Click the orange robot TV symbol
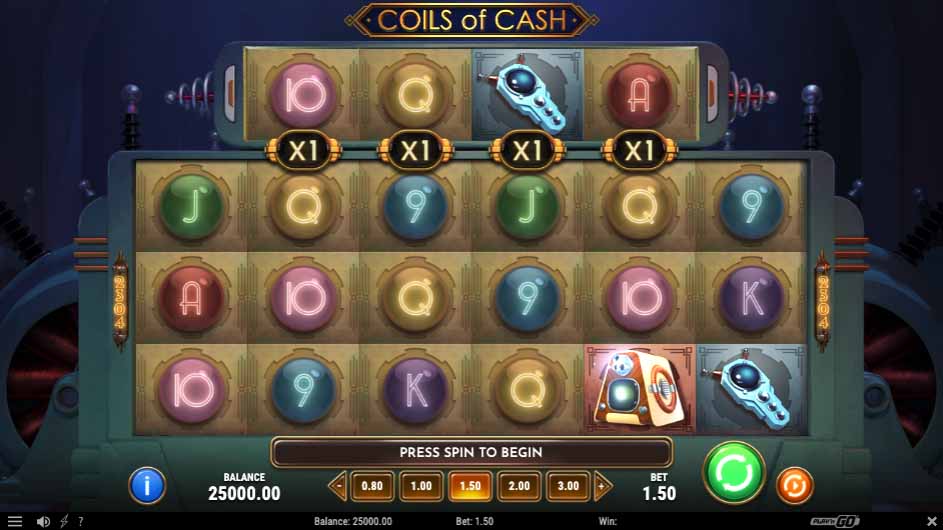Image resolution: width=943 pixels, height=530 pixels. click(639, 389)
